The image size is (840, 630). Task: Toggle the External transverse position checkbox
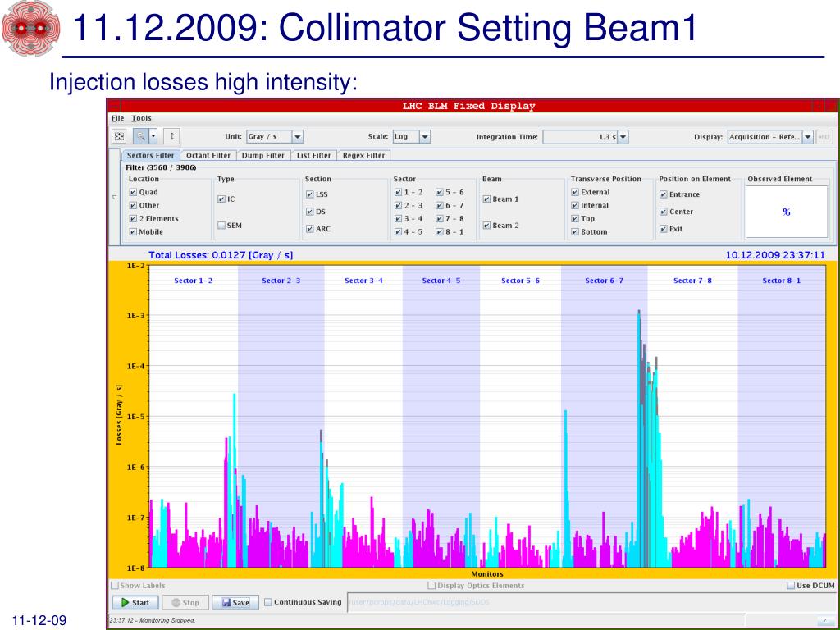point(575,192)
